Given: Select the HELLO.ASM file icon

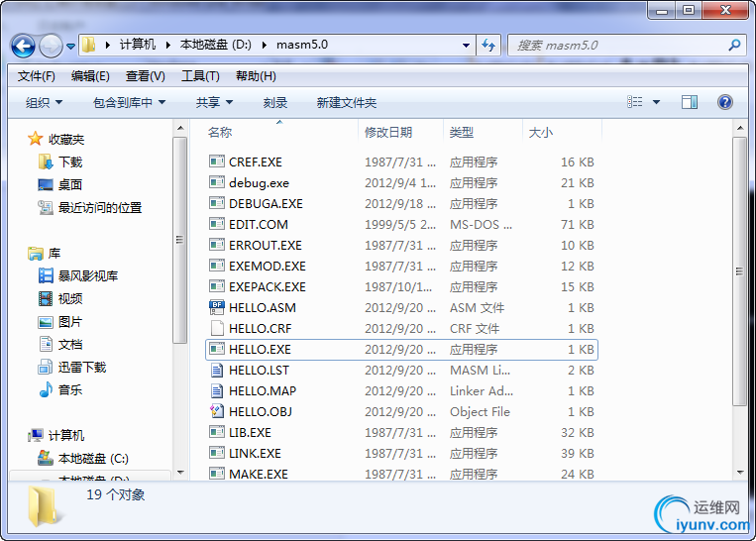Looking at the screenshot, I should coord(217,307).
